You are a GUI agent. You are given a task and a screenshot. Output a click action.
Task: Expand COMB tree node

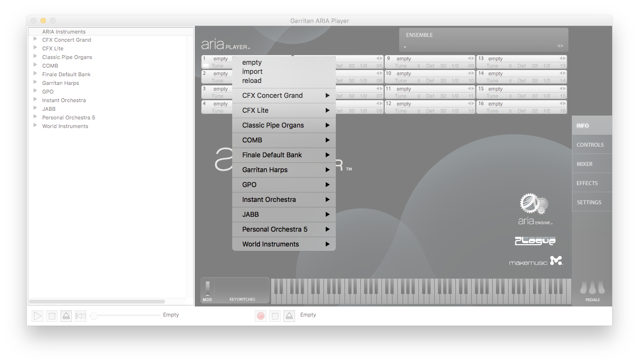coord(35,65)
